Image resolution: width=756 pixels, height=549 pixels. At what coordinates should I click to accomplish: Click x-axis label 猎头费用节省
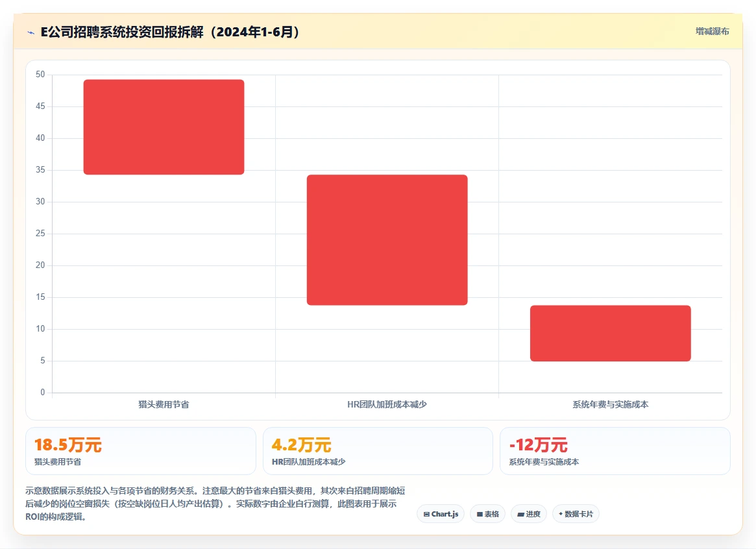click(164, 404)
